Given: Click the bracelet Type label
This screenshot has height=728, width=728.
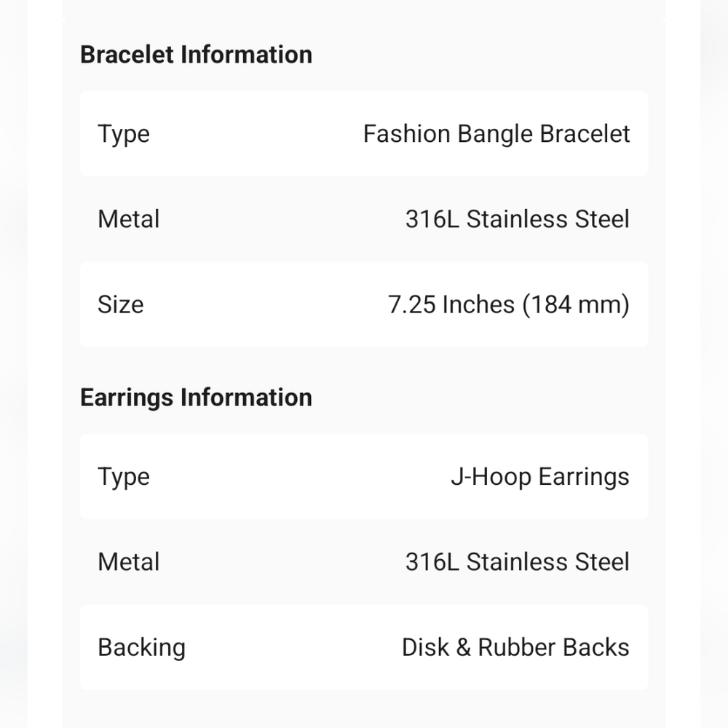Looking at the screenshot, I should (x=124, y=135).
